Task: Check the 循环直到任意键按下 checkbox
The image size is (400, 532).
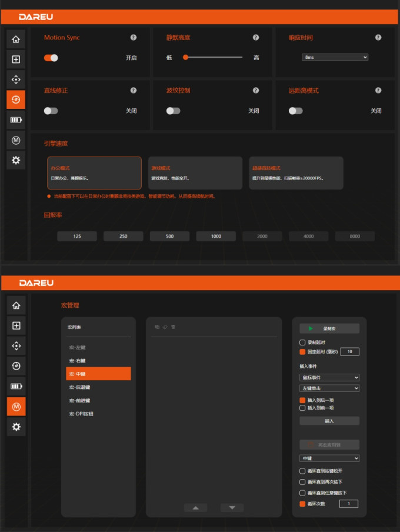Action: [302, 493]
